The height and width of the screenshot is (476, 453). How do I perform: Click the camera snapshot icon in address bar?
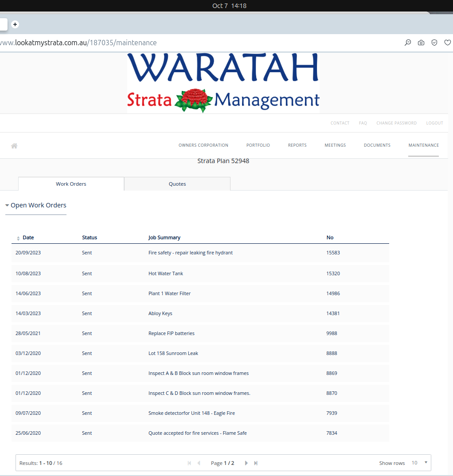[x=421, y=43]
